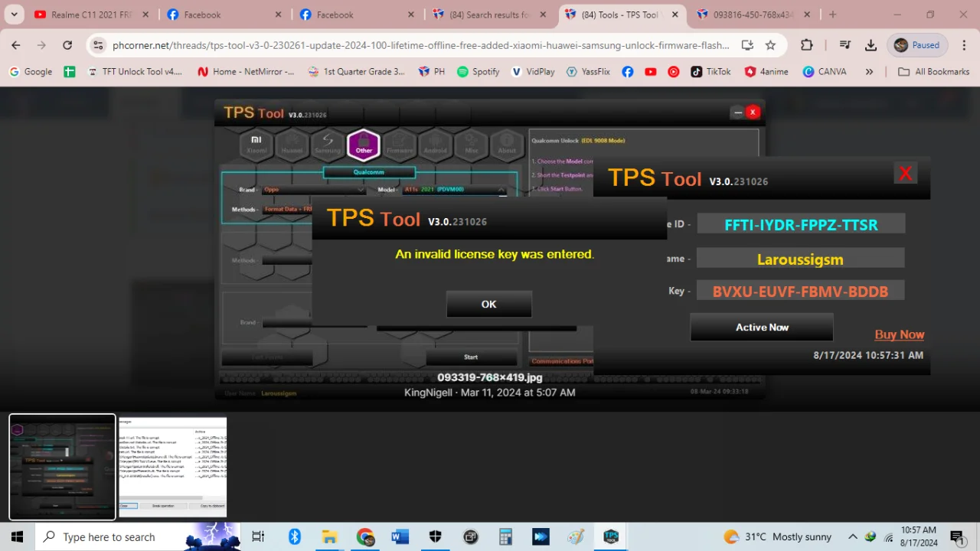Open File Explorer from the taskbar
980x551 pixels.
click(x=329, y=537)
